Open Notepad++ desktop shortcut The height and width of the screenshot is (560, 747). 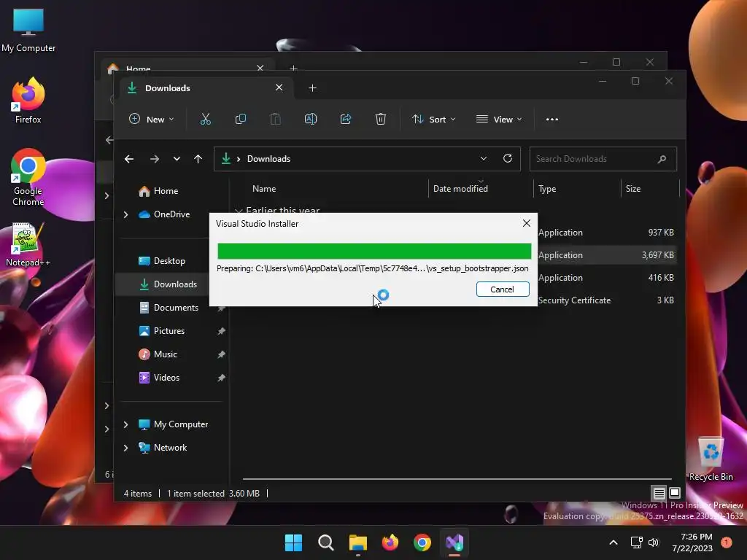[x=28, y=244]
